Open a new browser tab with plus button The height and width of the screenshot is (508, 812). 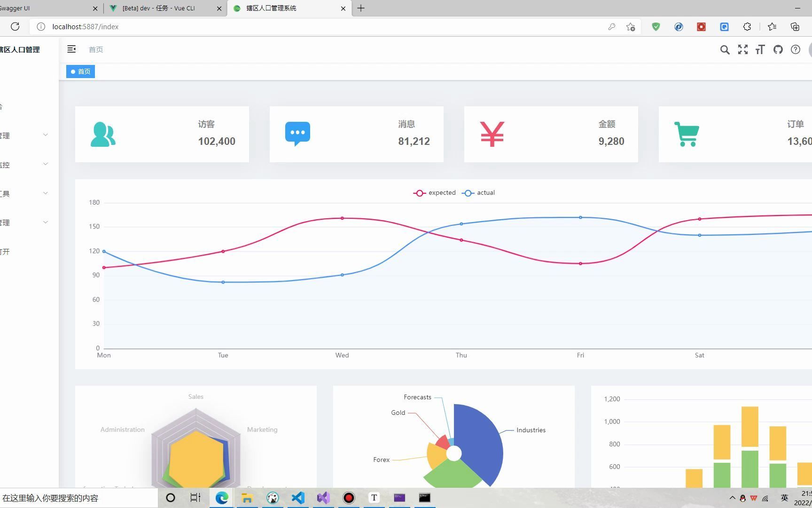pos(361,8)
